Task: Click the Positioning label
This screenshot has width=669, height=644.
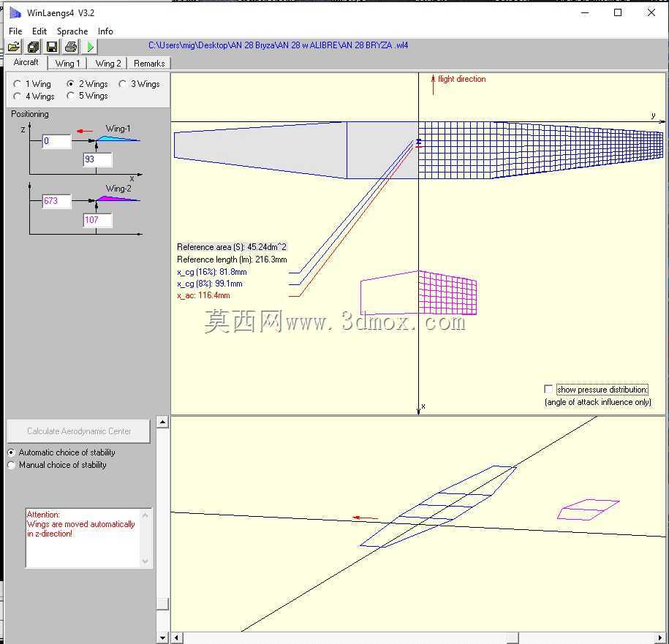Action: [30, 114]
